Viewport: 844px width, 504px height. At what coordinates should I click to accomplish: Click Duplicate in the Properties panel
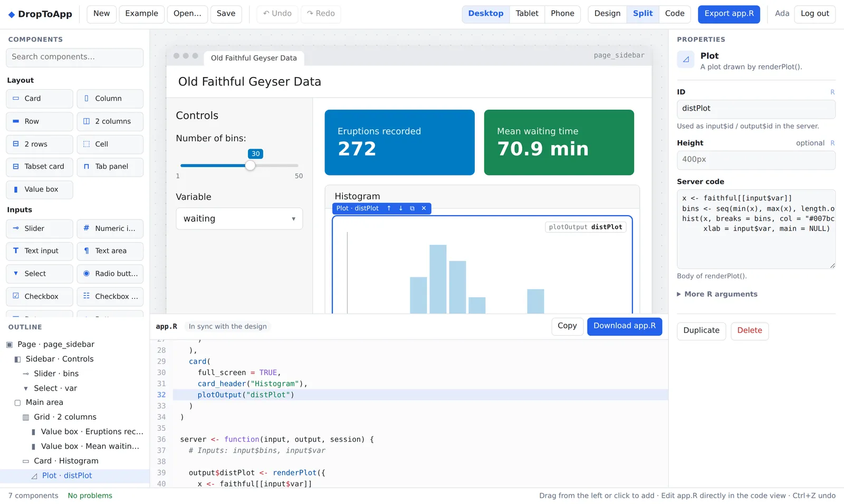pos(702,331)
